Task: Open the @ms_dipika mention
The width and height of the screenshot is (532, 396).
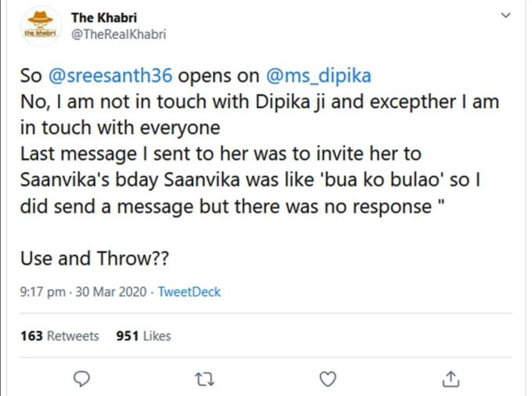Action: 318,75
